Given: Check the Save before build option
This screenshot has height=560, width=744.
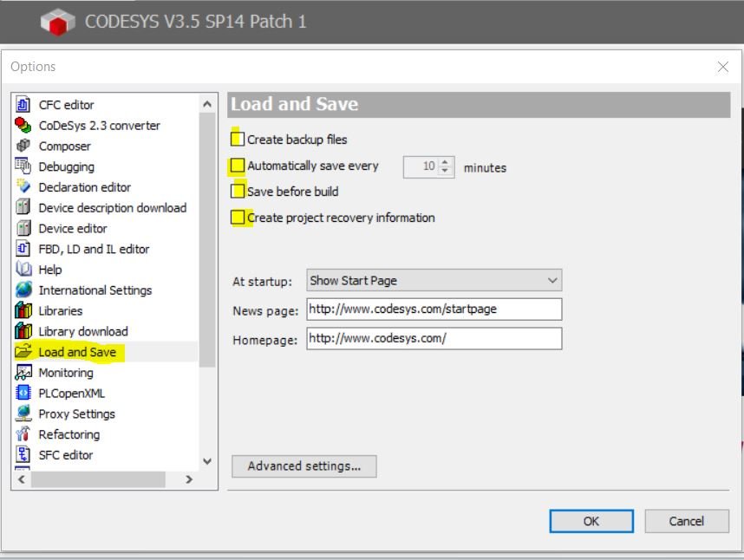Looking at the screenshot, I should point(238,192).
